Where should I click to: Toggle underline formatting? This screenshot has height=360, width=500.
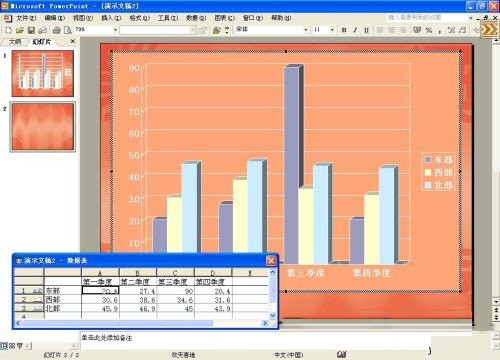[x=366, y=30]
